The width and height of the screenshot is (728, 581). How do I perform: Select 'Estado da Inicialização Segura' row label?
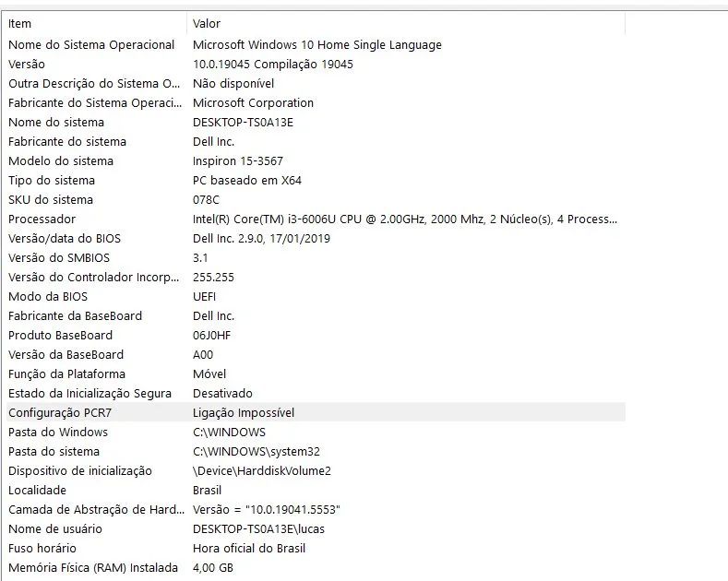[x=90, y=394]
